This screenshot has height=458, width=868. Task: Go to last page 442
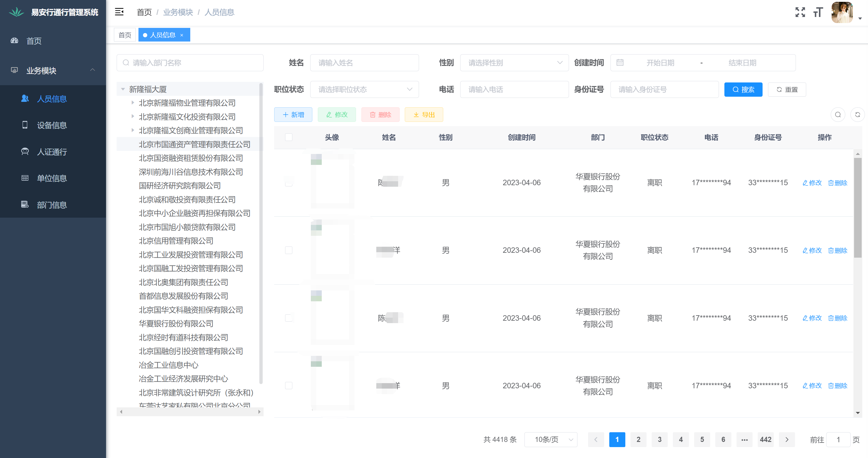[x=766, y=440]
